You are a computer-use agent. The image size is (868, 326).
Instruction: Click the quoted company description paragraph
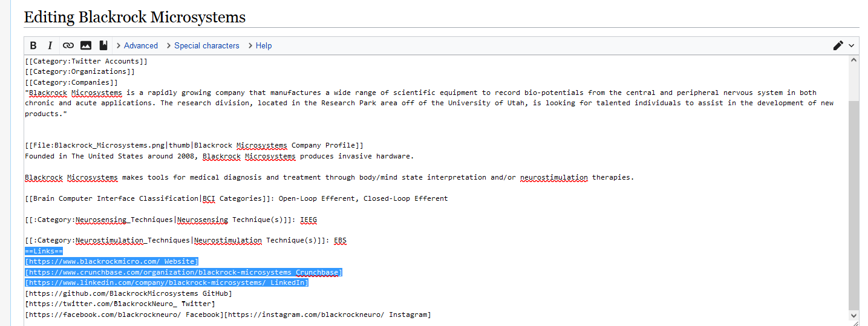click(x=429, y=103)
